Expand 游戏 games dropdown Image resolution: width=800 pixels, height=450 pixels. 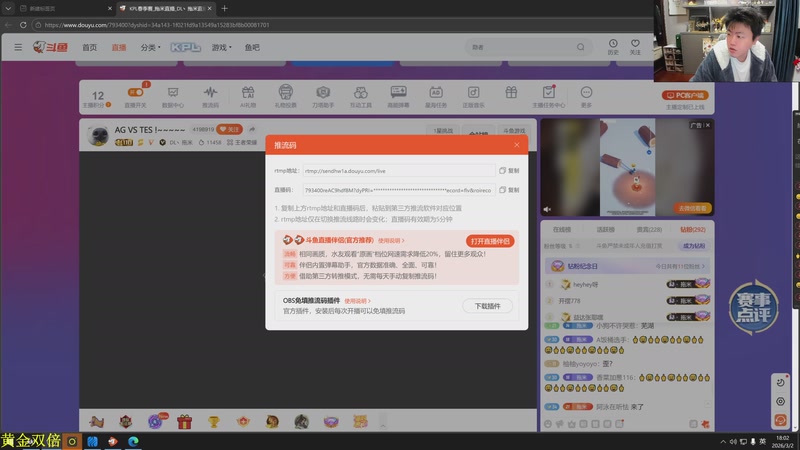coord(221,47)
